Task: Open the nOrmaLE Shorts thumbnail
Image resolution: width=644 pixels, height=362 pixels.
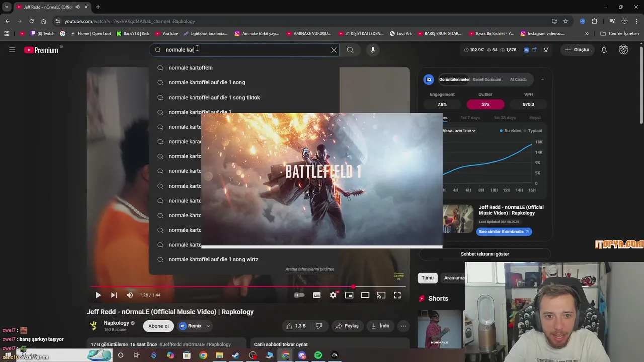Action: coord(439,329)
